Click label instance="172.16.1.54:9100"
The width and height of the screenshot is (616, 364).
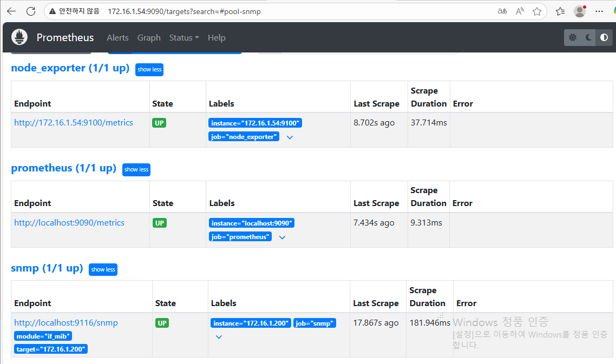click(x=255, y=123)
